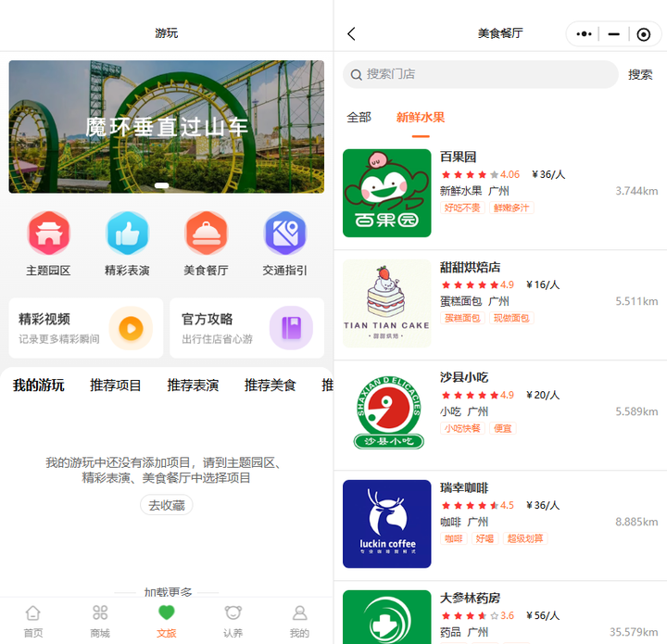Play 精彩视频 orange play icon
The height and width of the screenshot is (644, 667).
131,328
